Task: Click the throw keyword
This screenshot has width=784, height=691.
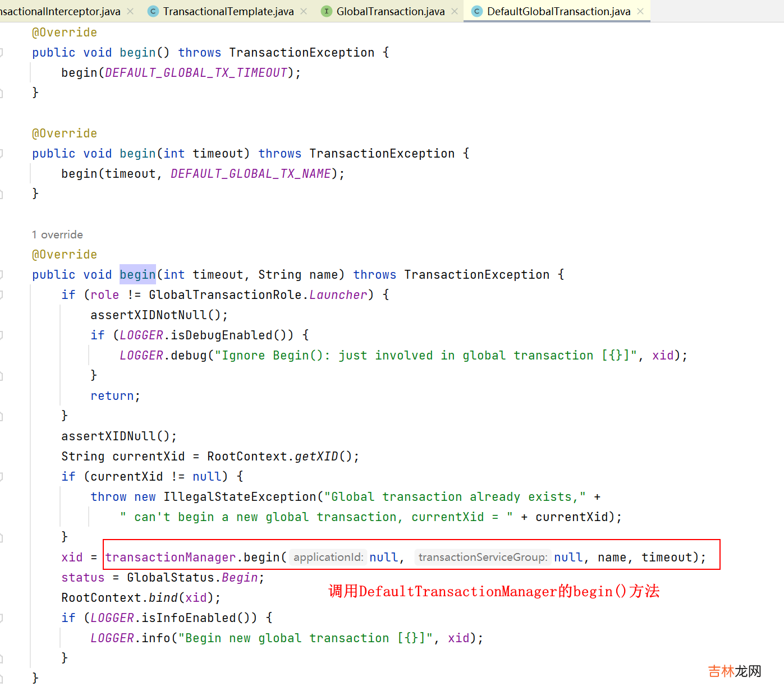Action: coord(108,496)
